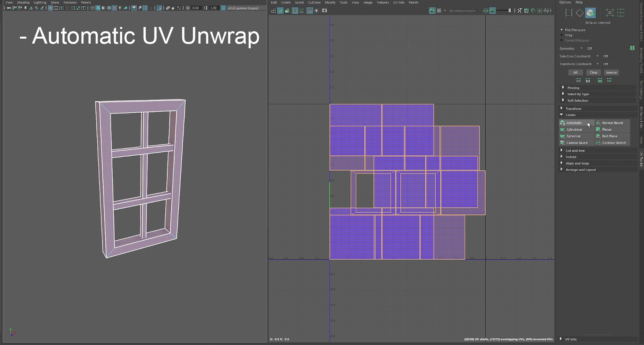The height and width of the screenshot is (345, 644).
Task: Click the PSD network update icon
Action: coord(546,10)
